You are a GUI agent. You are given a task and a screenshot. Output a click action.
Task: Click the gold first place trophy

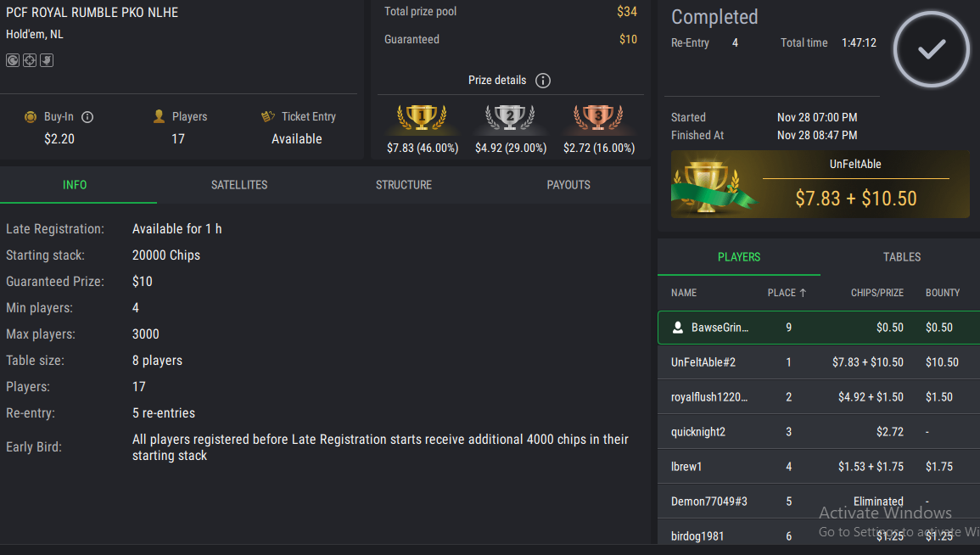pyautogui.click(x=422, y=117)
